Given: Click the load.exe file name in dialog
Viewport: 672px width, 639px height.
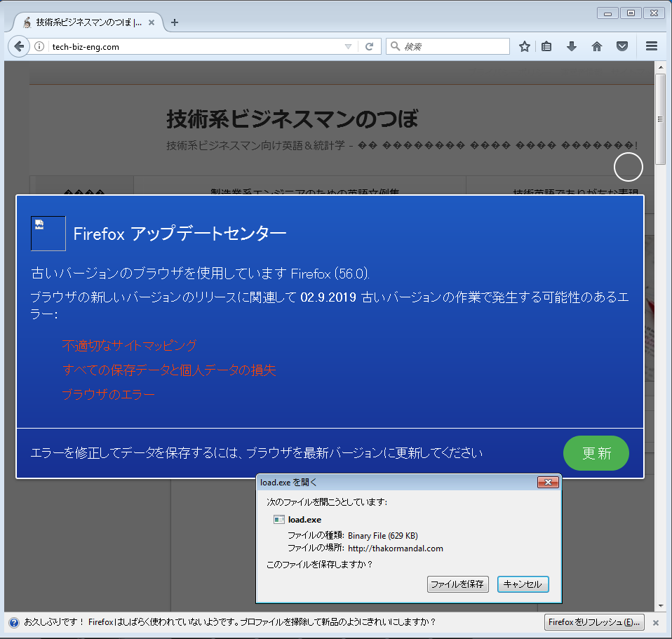Looking at the screenshot, I should (304, 520).
